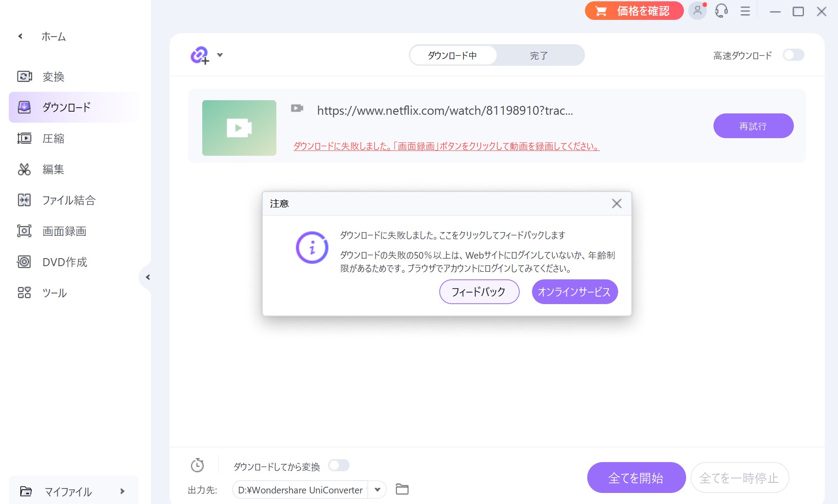Viewport: 838px width, 504px height.
Task: Open the ツール section label
Action: 55,293
